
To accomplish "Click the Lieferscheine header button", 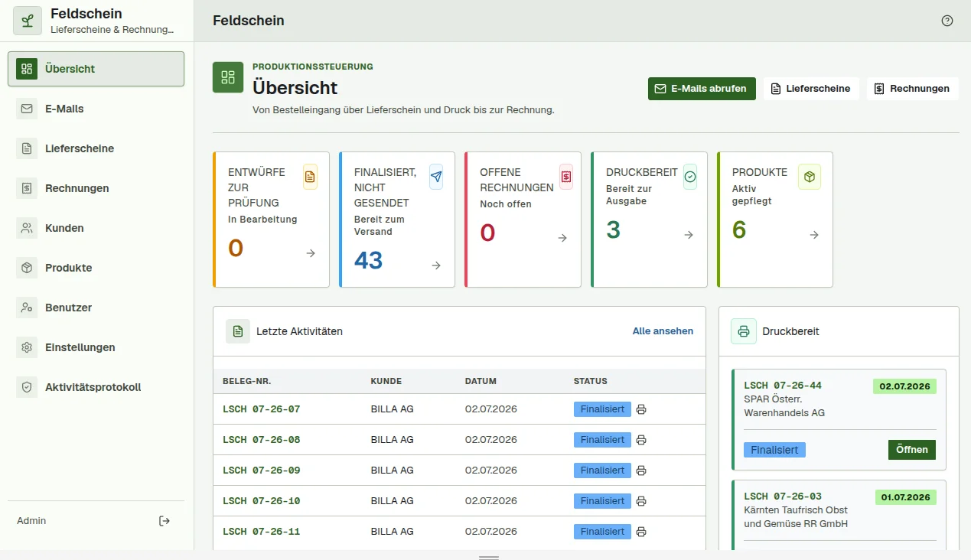I will click(x=811, y=89).
